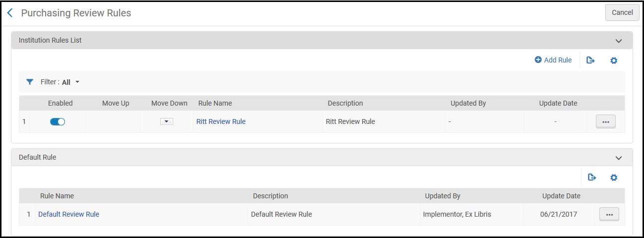644x238 pixels.
Task: Move Ritt Review Rule down
Action: point(167,121)
